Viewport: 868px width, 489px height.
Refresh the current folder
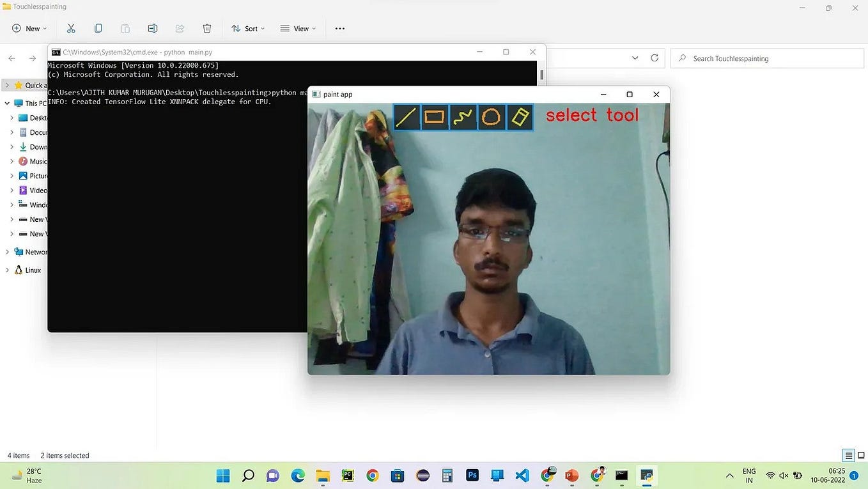(x=654, y=58)
